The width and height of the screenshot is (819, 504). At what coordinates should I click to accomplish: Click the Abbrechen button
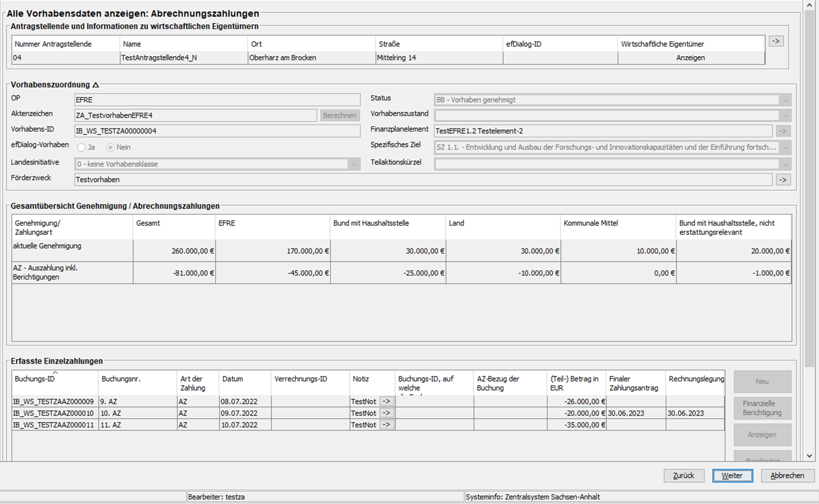(787, 475)
